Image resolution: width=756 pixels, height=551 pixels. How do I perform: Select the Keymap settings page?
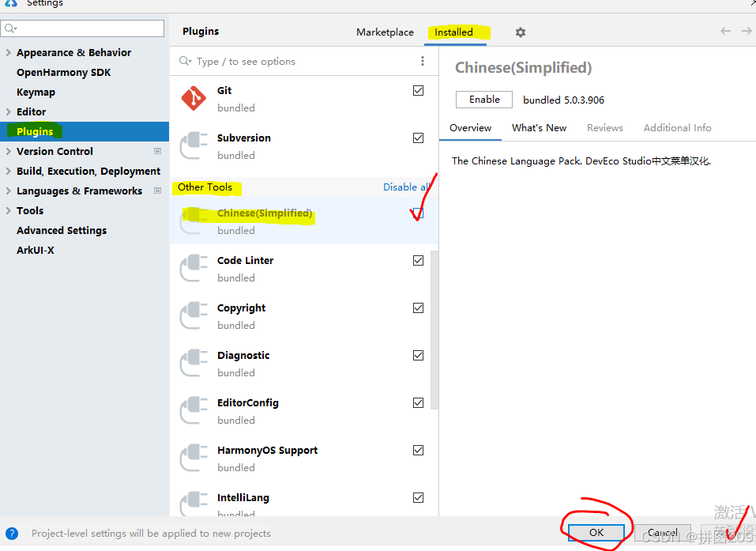point(36,92)
